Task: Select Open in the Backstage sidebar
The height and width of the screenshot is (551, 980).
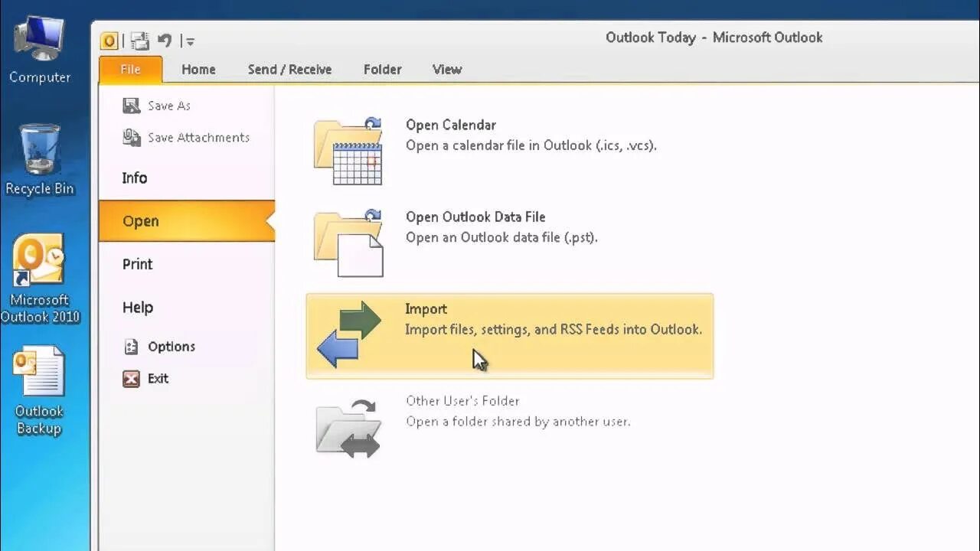Action: 186,221
